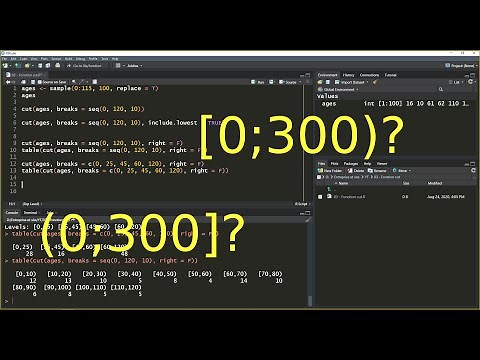The image size is (480, 360).
Task: Open the Project (None) dropdown
Action: (x=461, y=66)
